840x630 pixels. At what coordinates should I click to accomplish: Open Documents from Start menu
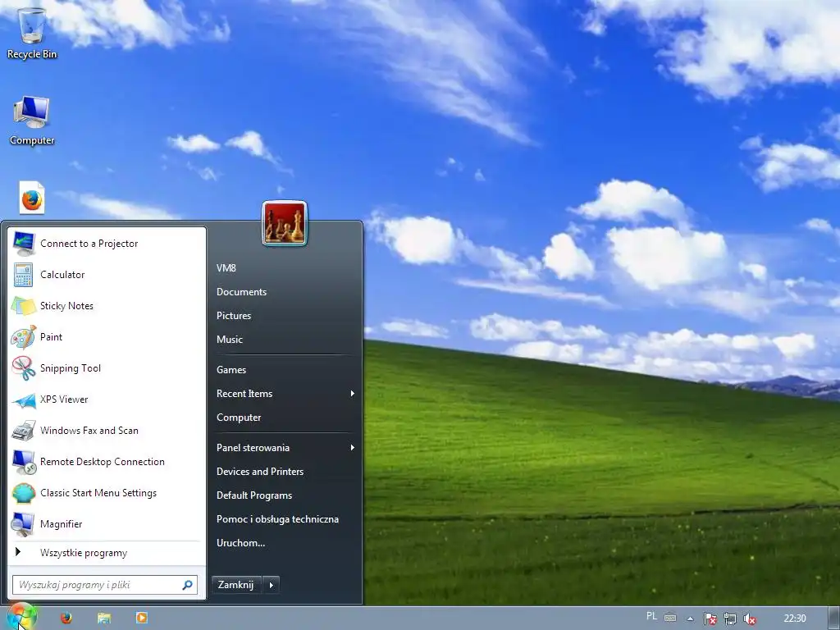click(242, 292)
